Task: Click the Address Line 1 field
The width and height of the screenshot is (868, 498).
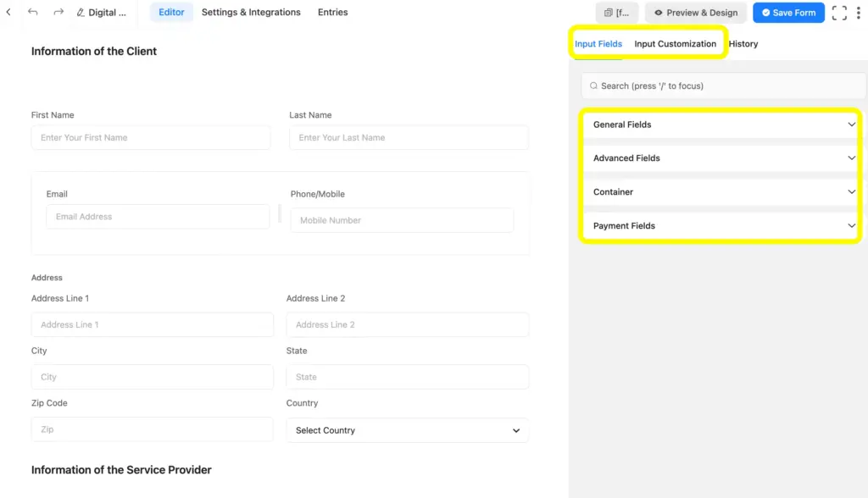Action: click(x=153, y=324)
